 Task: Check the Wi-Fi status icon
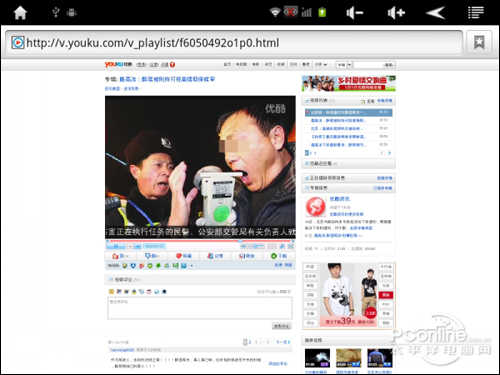275,12
